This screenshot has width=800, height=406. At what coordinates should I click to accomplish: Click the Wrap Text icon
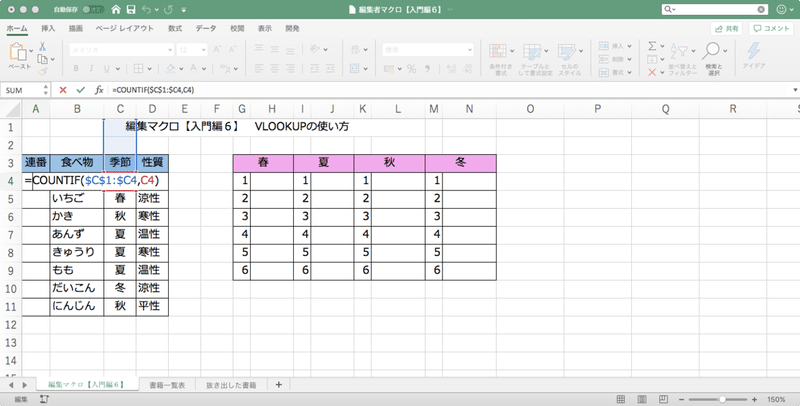coord(356,49)
